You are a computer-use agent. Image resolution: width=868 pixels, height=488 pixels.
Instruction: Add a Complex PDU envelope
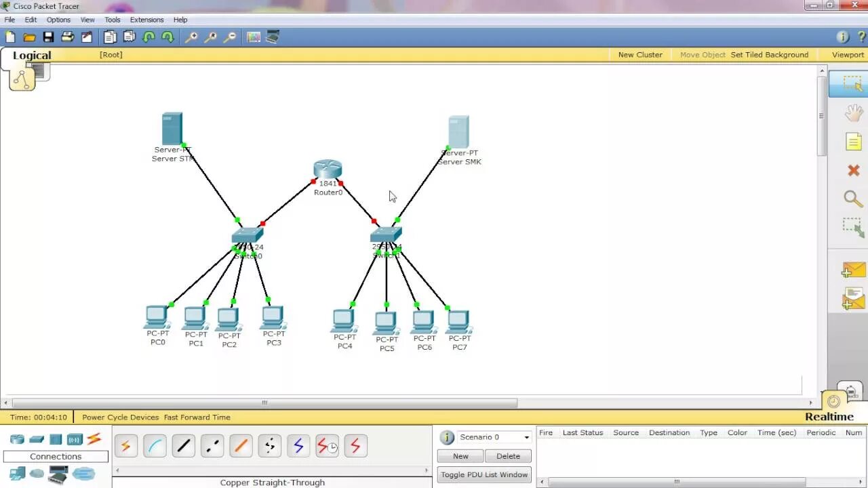(853, 299)
